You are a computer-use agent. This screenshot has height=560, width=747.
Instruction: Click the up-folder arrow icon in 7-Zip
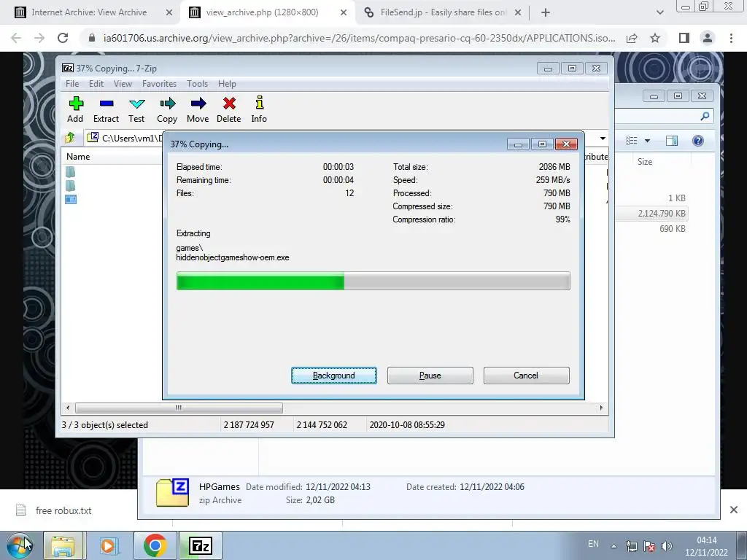(70, 138)
